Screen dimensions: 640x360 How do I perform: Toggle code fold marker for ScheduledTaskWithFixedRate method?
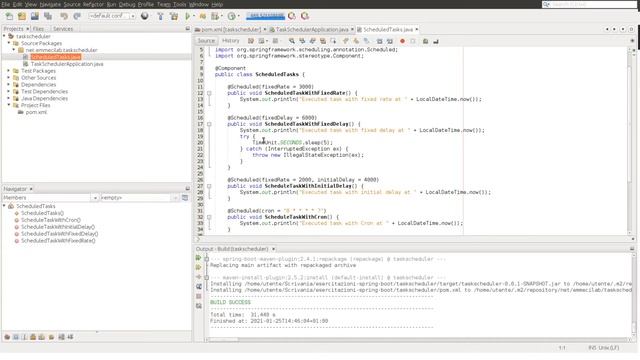[x=209, y=93]
